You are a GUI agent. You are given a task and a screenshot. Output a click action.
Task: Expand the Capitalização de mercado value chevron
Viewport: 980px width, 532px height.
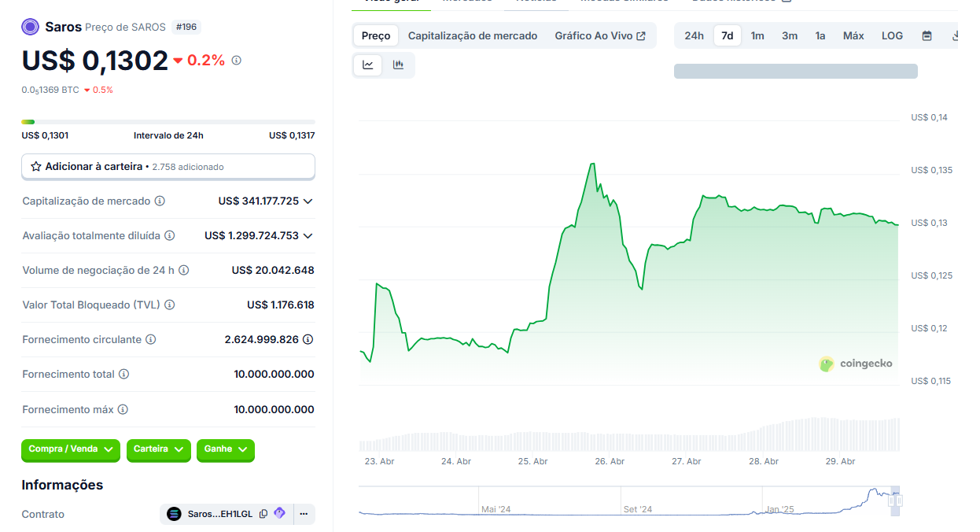(x=308, y=201)
